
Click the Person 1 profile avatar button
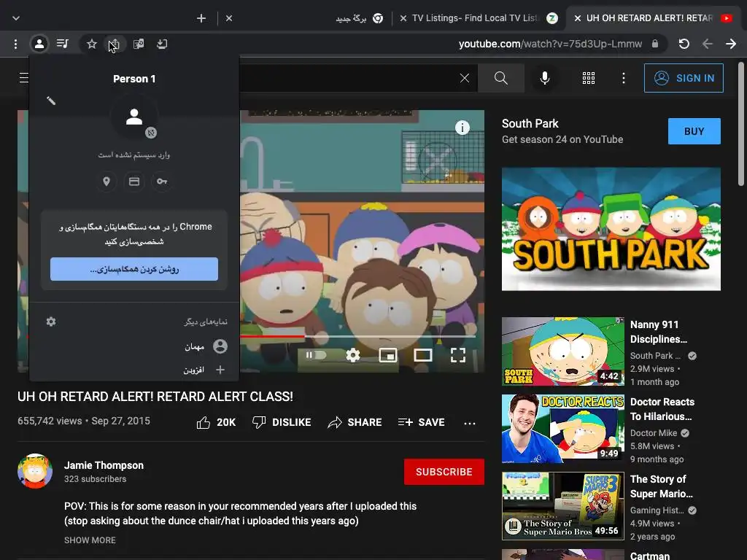point(39,44)
